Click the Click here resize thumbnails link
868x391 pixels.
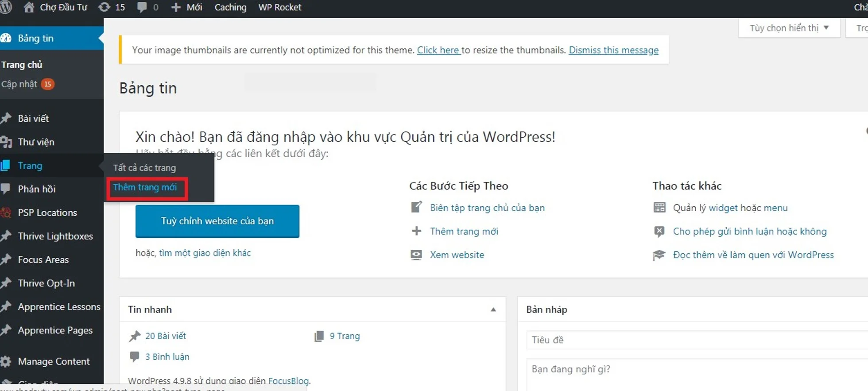pos(438,50)
